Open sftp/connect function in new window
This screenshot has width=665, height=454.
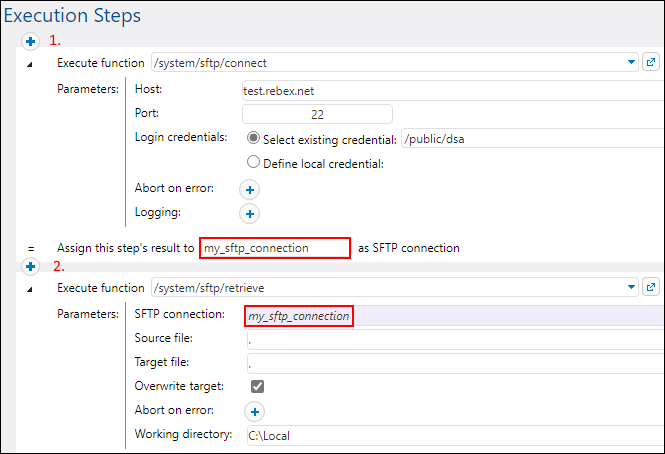coord(650,62)
